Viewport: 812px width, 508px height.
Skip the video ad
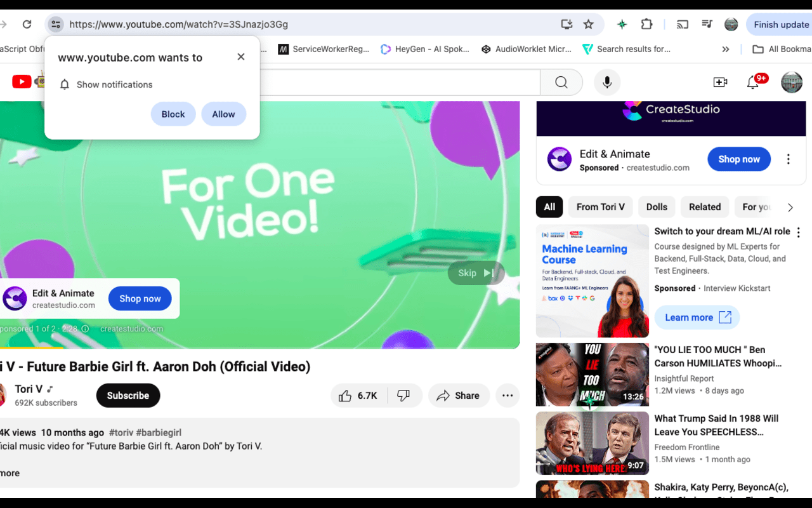coord(476,273)
